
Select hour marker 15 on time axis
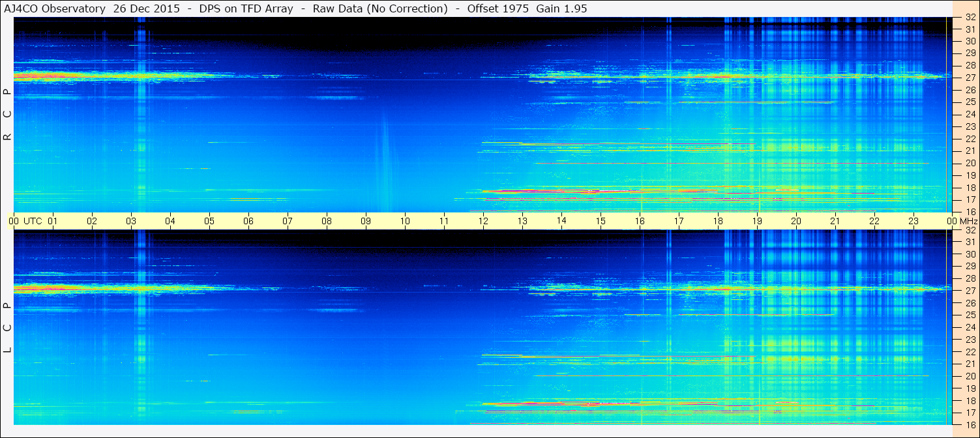pos(601,221)
